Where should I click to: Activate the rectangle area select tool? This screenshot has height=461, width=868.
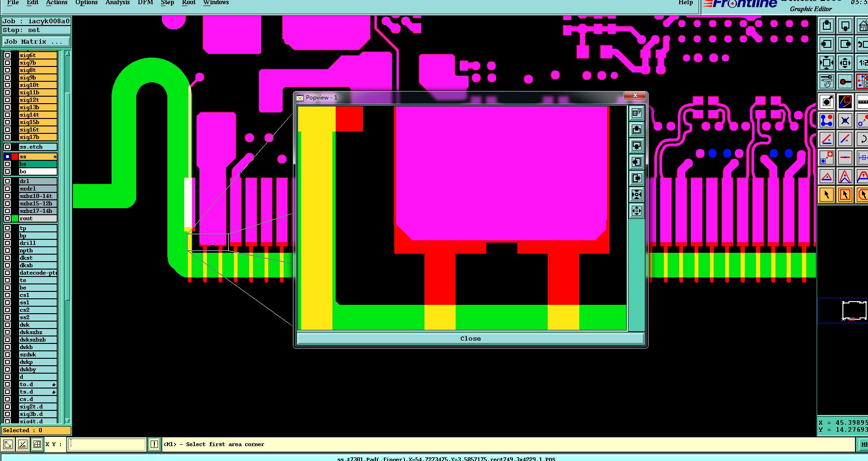click(845, 195)
